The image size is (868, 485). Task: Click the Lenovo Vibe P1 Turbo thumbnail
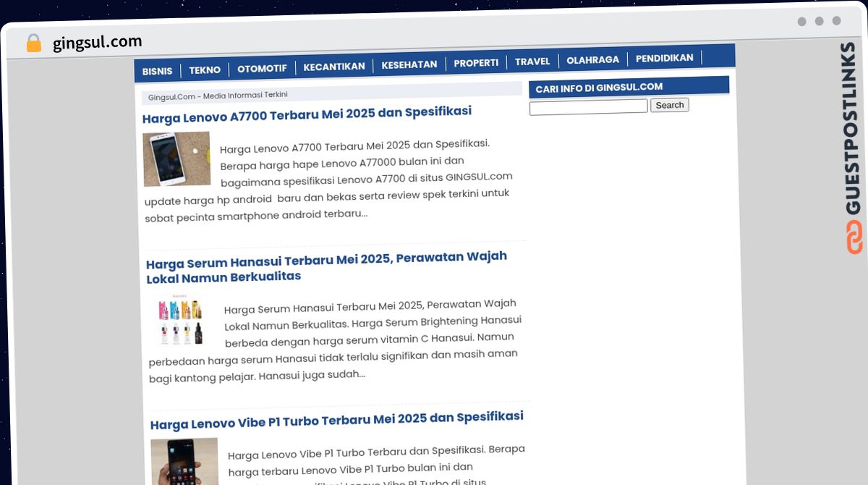click(x=184, y=461)
